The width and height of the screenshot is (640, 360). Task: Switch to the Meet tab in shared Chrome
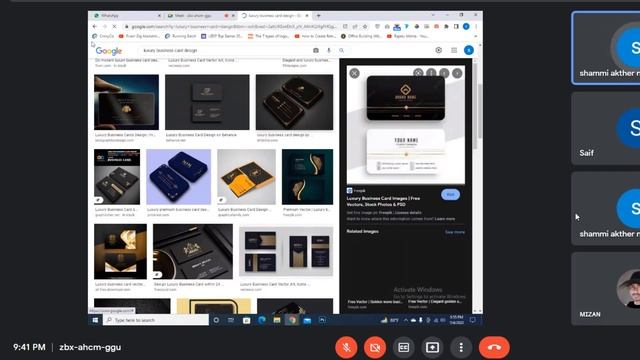201,16
